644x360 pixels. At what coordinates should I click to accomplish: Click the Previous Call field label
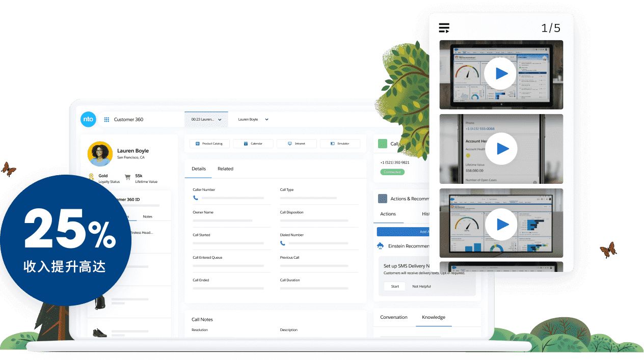click(289, 258)
